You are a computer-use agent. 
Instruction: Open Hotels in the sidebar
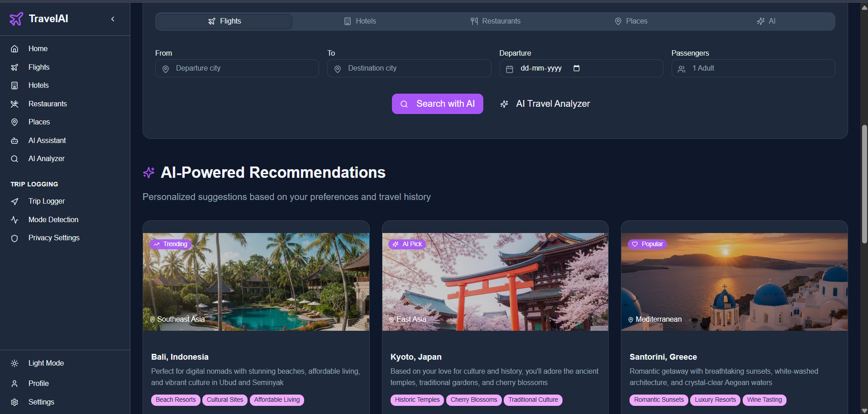pos(65,85)
